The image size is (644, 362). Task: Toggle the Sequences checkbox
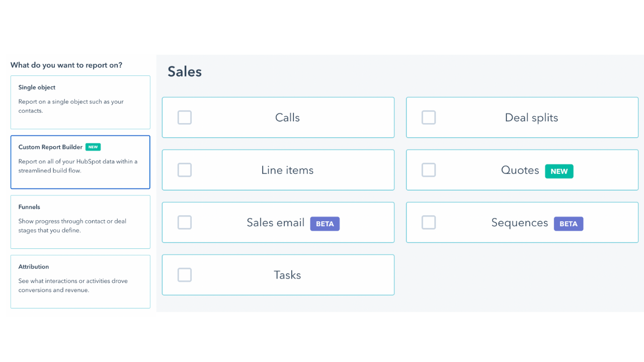coord(429,222)
